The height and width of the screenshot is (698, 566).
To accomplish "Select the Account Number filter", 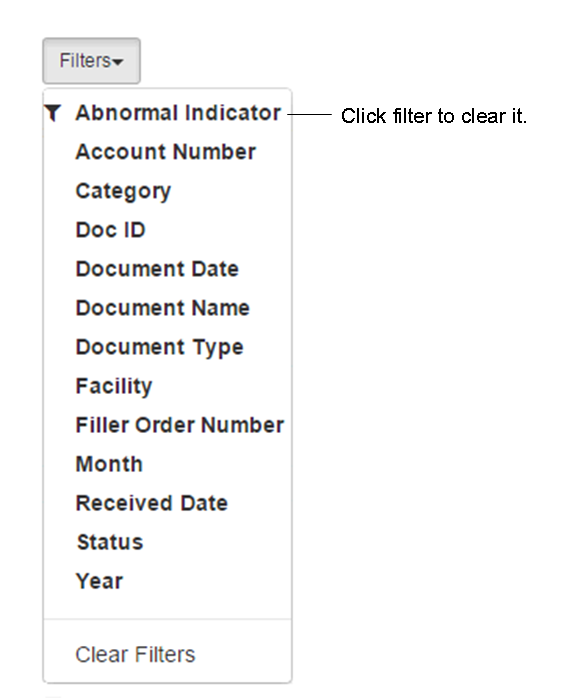I will (x=166, y=152).
